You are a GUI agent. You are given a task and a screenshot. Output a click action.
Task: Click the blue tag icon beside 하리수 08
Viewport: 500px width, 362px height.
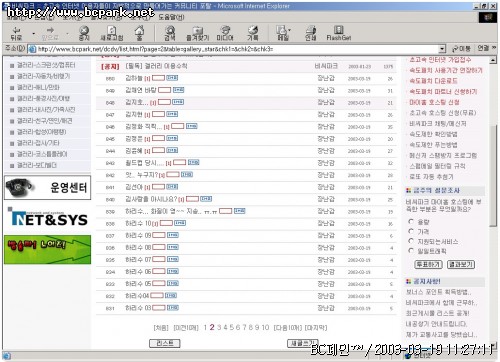pos(172,247)
